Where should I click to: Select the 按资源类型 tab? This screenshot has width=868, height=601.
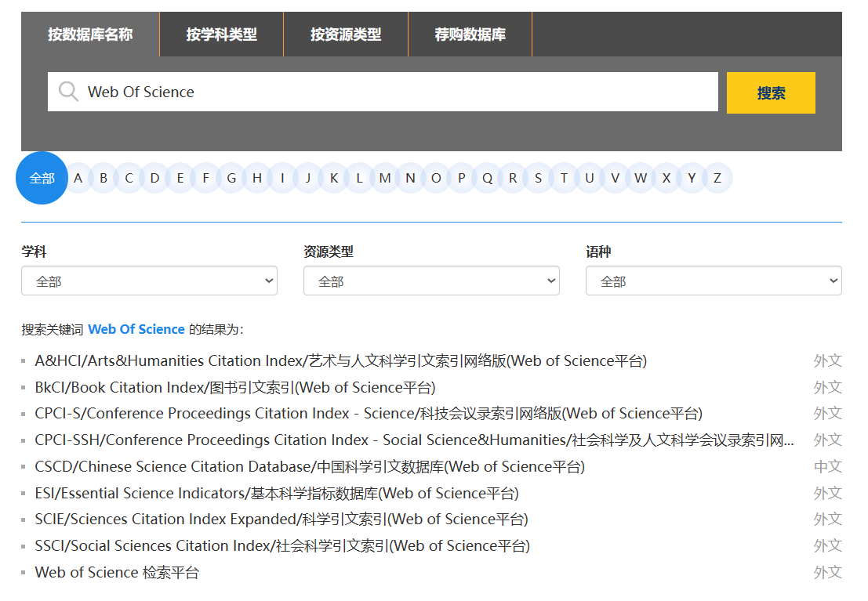[x=346, y=34]
